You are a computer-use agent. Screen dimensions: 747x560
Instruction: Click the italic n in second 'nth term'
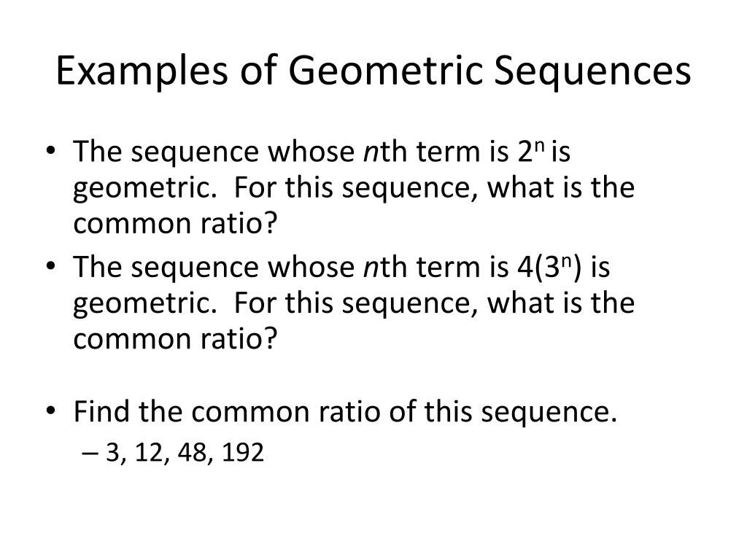click(x=370, y=269)
